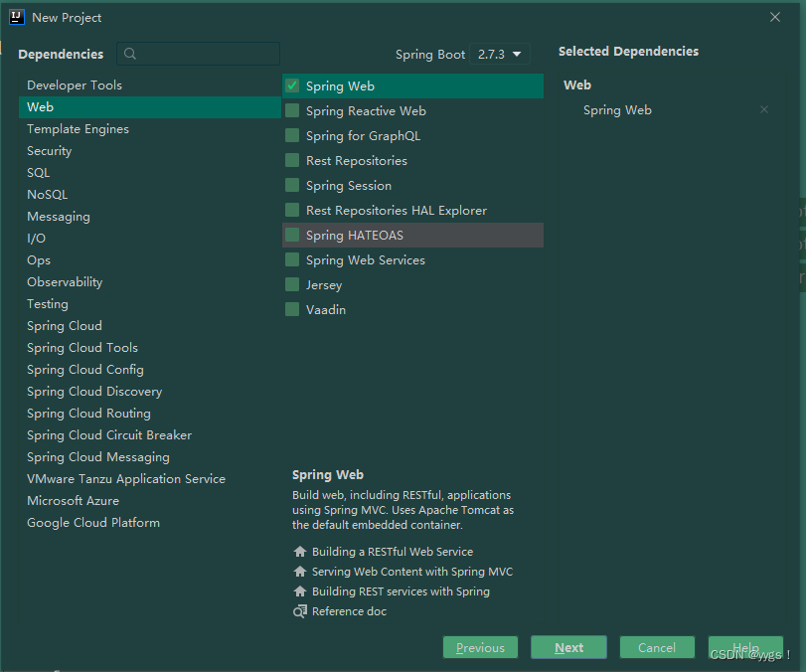The image size is (806, 672).
Task: Click the search magnifier icon
Action: pyautogui.click(x=130, y=54)
